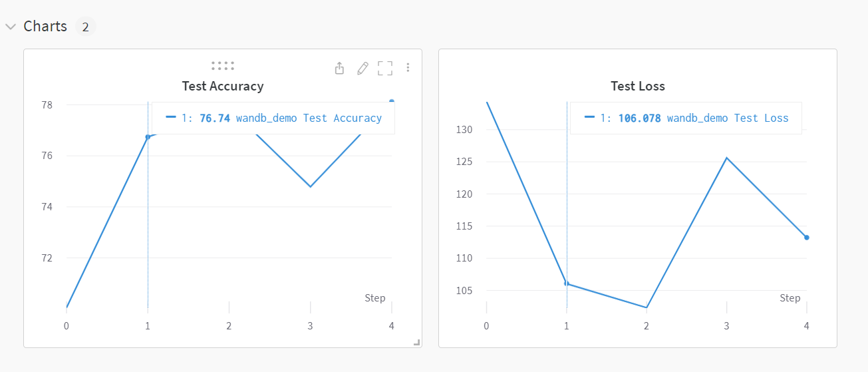The width and height of the screenshot is (868, 372).
Task: Click the blue line swatch in Test Loss legend
Action: tap(589, 117)
